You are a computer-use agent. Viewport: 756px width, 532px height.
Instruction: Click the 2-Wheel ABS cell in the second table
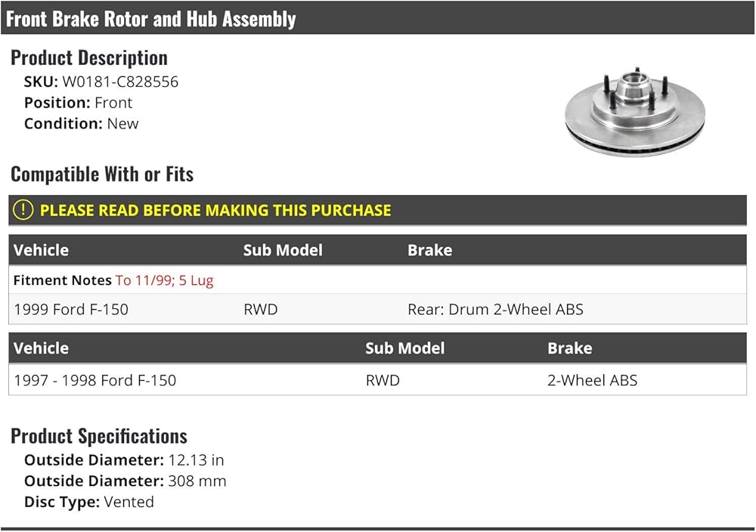point(592,380)
